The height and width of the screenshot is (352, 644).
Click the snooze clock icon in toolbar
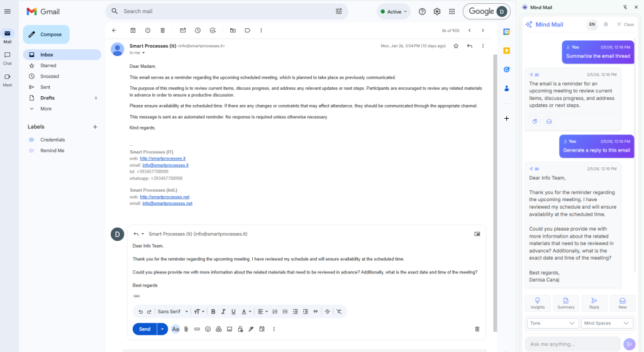click(197, 30)
